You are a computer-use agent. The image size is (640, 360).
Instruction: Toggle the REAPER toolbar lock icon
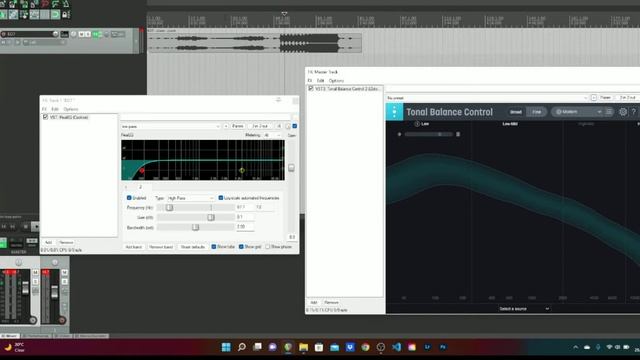(x=66, y=15)
